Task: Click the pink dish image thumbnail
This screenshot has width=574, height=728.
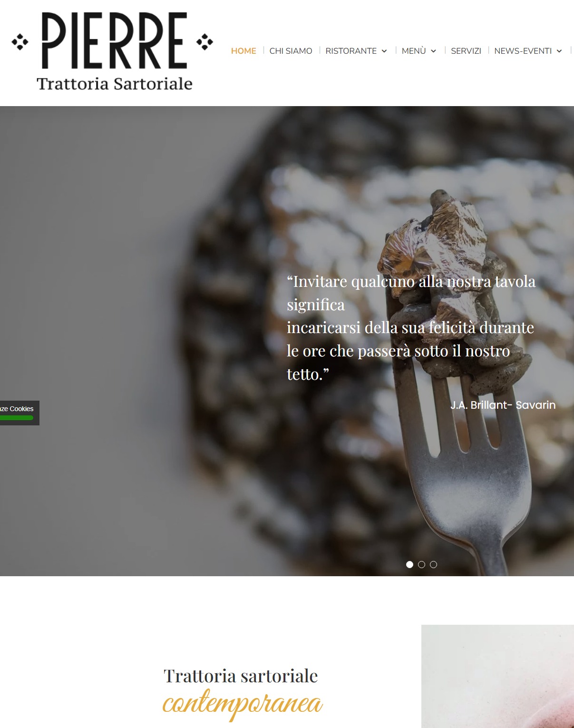Action: coord(497,676)
